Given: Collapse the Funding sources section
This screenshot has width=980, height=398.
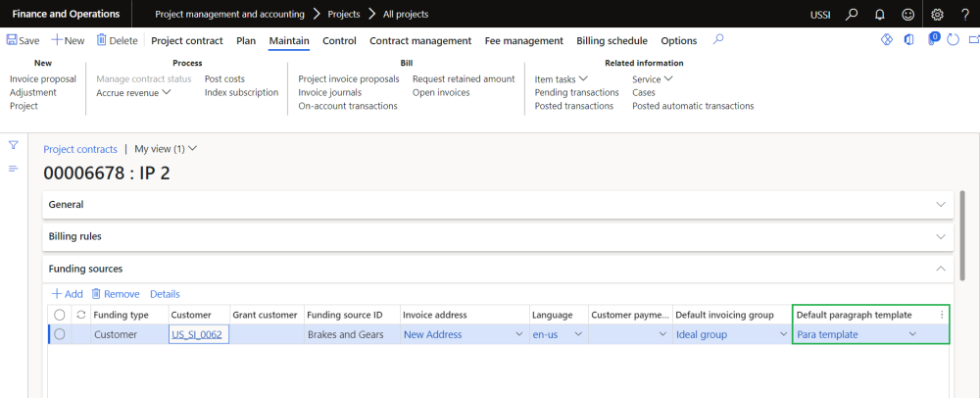Looking at the screenshot, I should (941, 268).
